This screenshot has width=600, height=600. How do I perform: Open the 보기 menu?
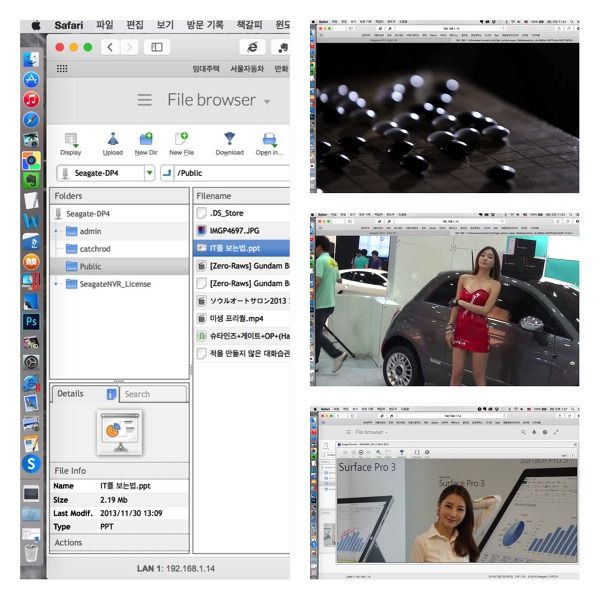click(x=165, y=25)
